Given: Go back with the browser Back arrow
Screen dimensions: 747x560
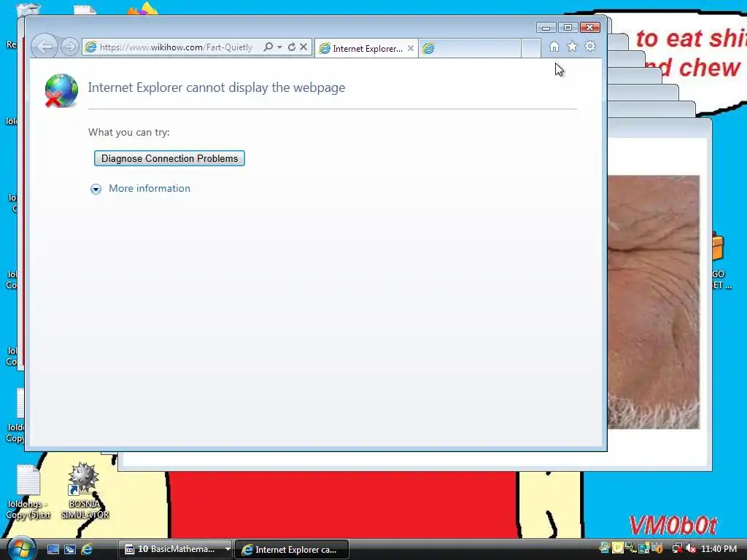Looking at the screenshot, I should (x=44, y=47).
